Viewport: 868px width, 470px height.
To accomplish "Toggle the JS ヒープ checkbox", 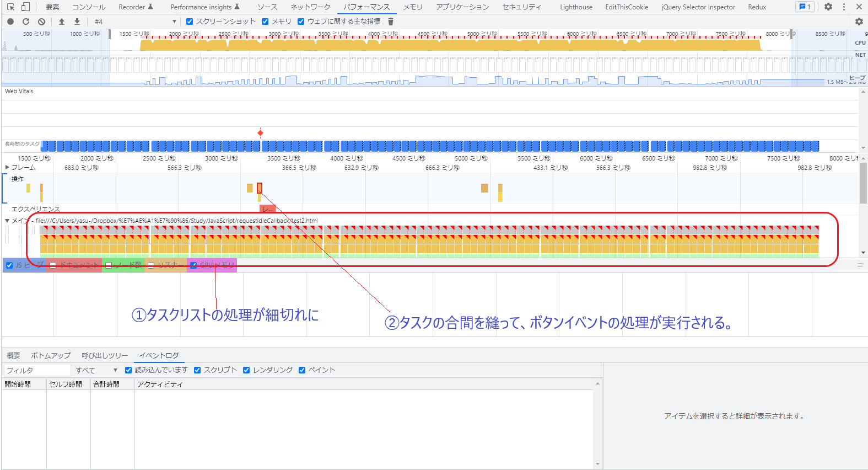I will click(9, 265).
